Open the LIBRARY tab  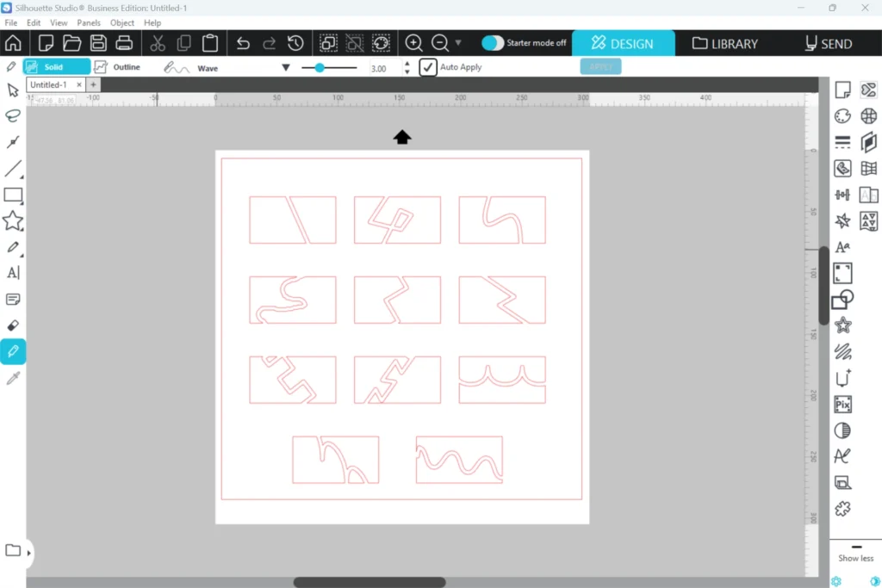click(x=724, y=43)
